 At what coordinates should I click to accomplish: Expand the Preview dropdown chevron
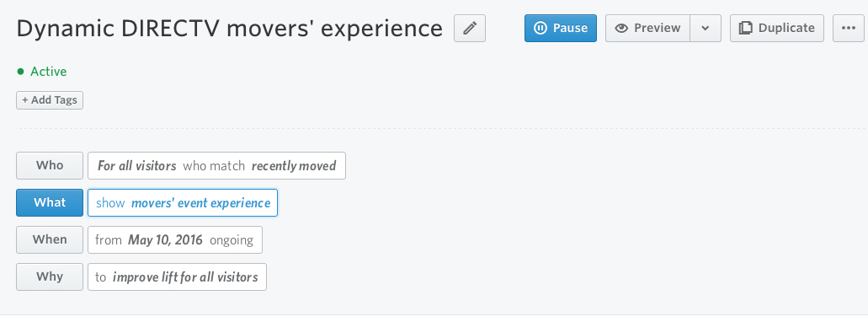[x=706, y=29]
